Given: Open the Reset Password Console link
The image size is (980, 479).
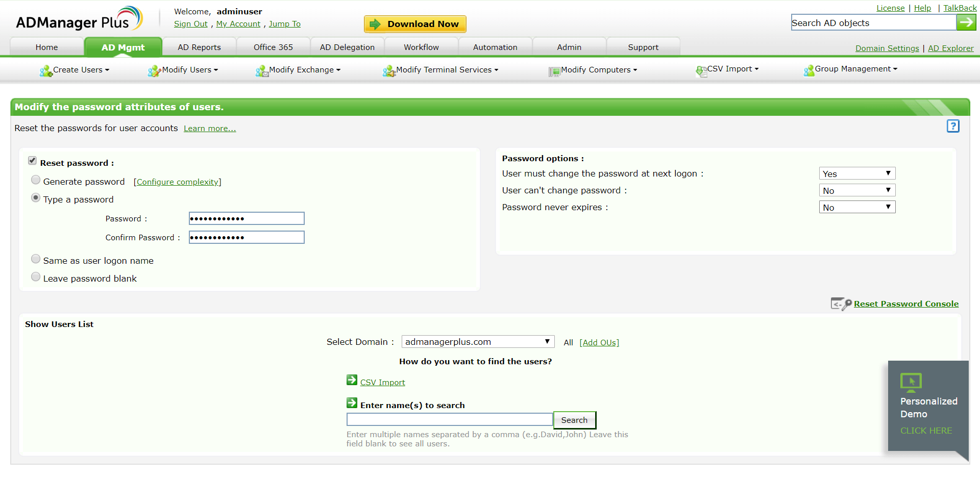Looking at the screenshot, I should coord(906,304).
